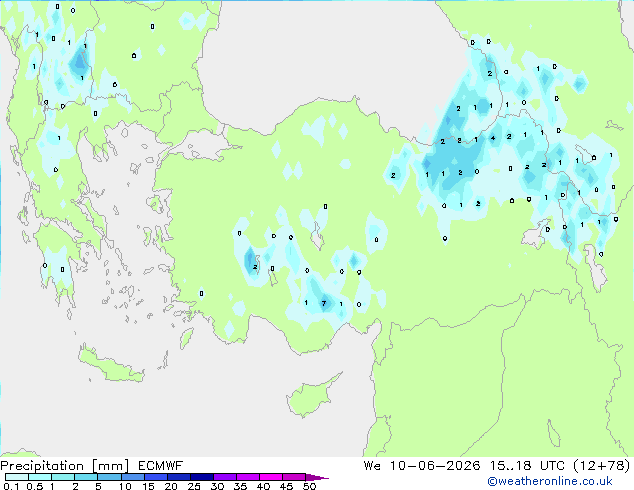Viewport: 634px width, 490px height.
Task: Click the '(12+78)' forecast offset text
Action: click(602, 466)
